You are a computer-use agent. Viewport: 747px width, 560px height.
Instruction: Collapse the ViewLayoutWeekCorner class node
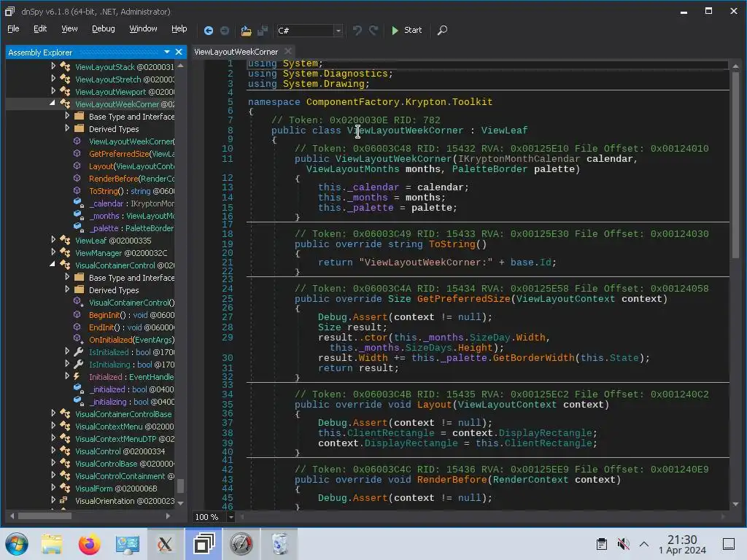tap(53, 104)
